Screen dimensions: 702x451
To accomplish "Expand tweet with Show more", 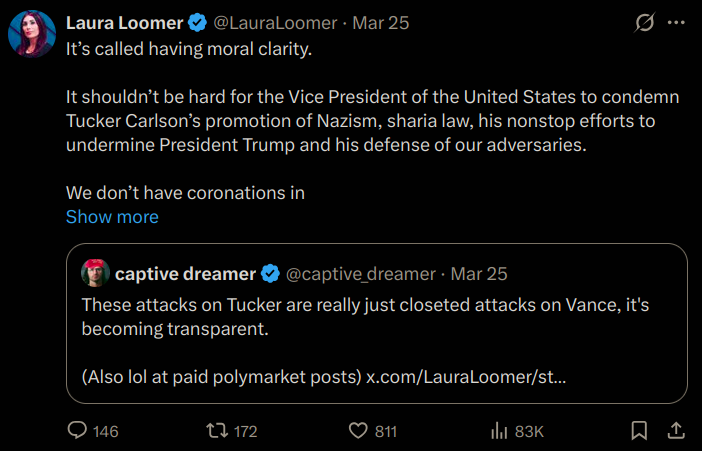I will click(112, 217).
